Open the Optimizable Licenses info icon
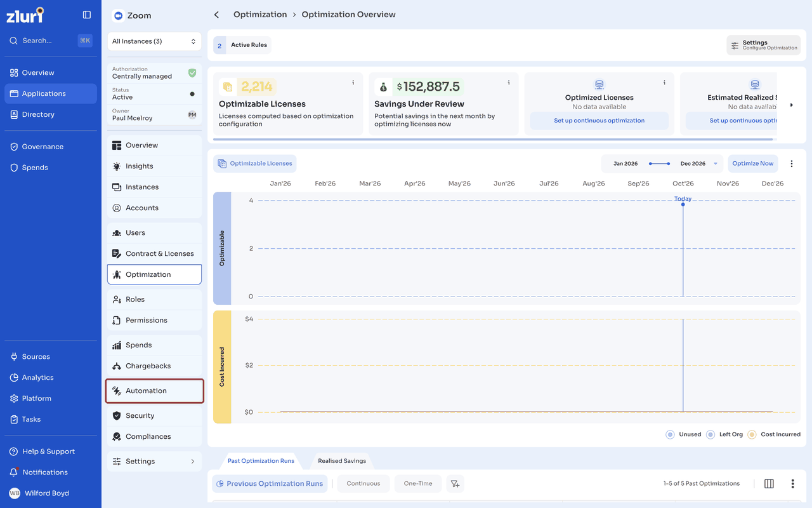Image resolution: width=812 pixels, height=508 pixels. pos(353,83)
